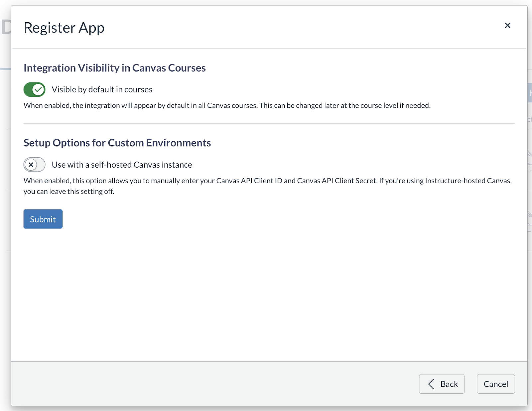Enable the self-hosted Canvas instance toggle
This screenshot has width=532, height=411.
pos(35,165)
